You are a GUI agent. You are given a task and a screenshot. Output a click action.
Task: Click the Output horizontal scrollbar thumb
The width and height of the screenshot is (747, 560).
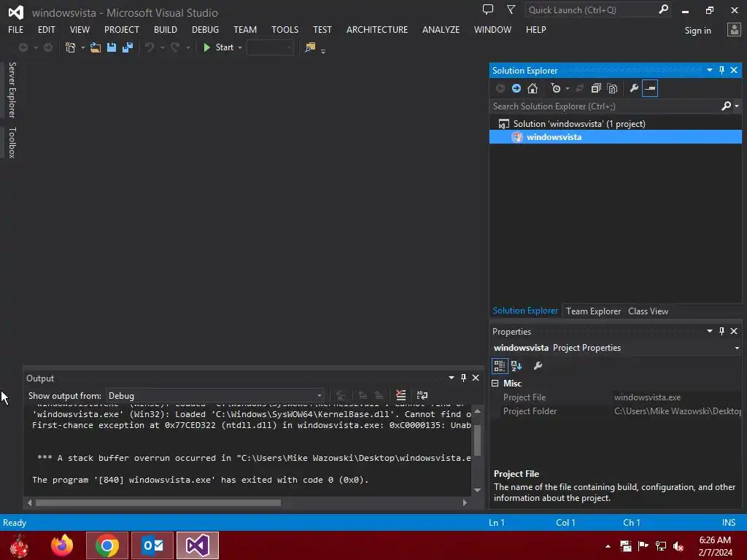pyautogui.click(x=158, y=502)
